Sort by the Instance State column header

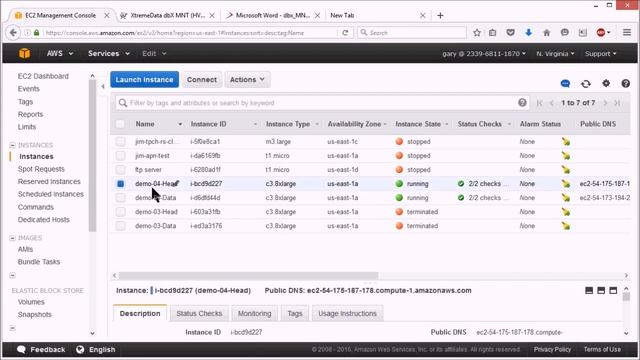418,124
